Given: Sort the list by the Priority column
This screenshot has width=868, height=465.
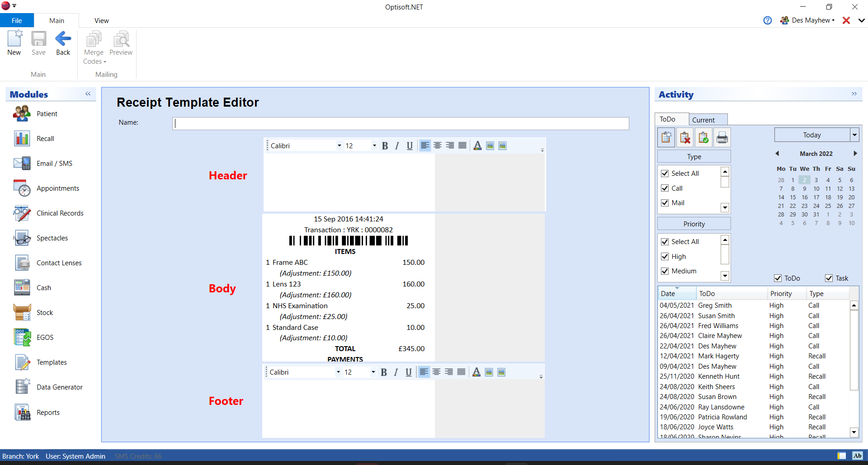Looking at the screenshot, I should coord(787,294).
